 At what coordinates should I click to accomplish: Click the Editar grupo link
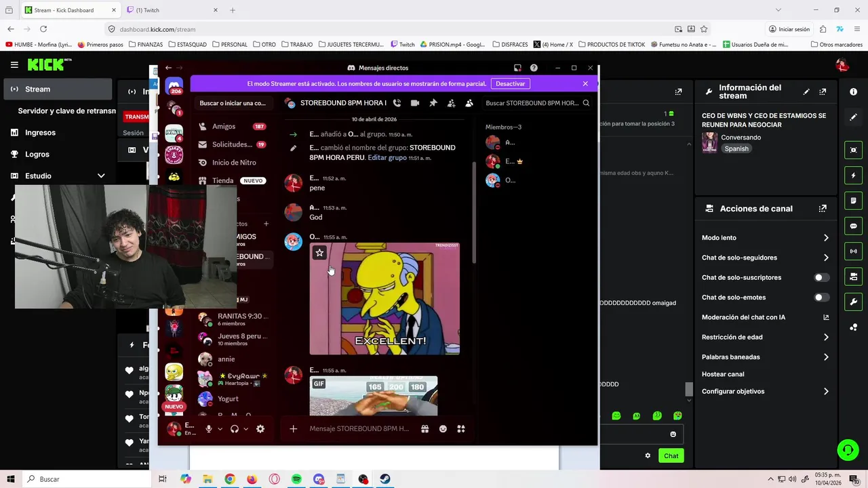387,157
